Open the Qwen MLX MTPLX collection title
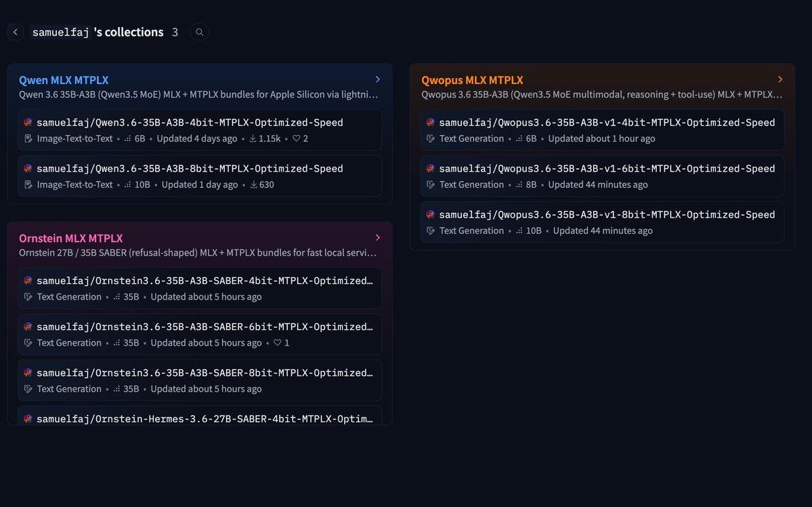The width and height of the screenshot is (812, 507). point(64,80)
